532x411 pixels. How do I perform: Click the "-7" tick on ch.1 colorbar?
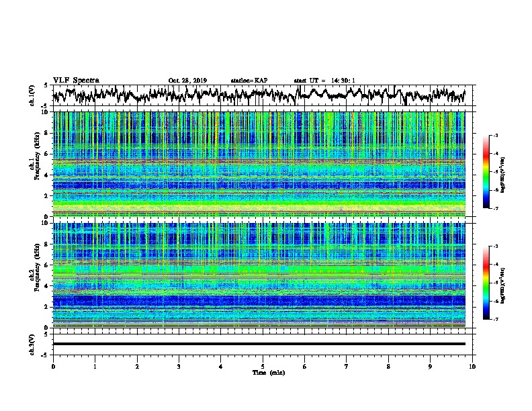click(x=495, y=208)
